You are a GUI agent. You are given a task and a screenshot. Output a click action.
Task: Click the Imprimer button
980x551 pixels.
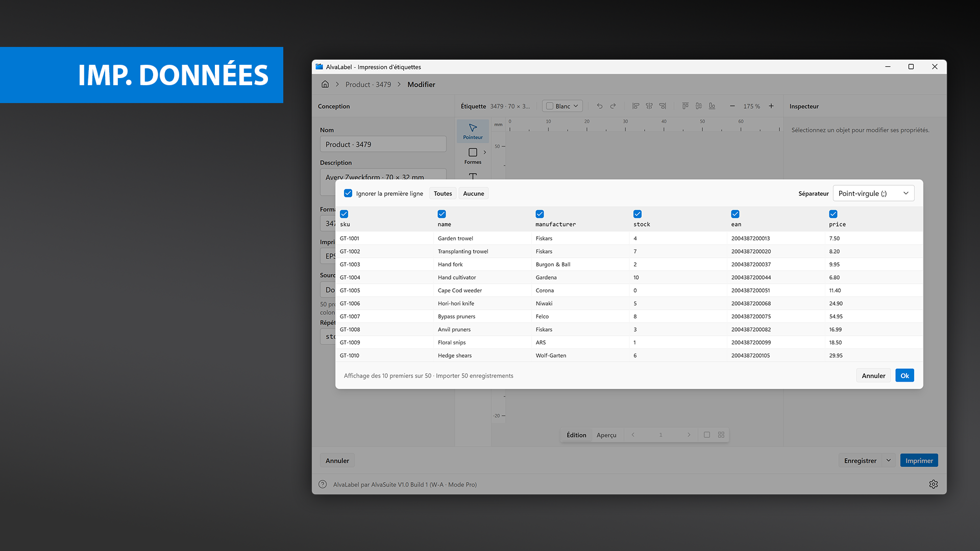click(919, 460)
